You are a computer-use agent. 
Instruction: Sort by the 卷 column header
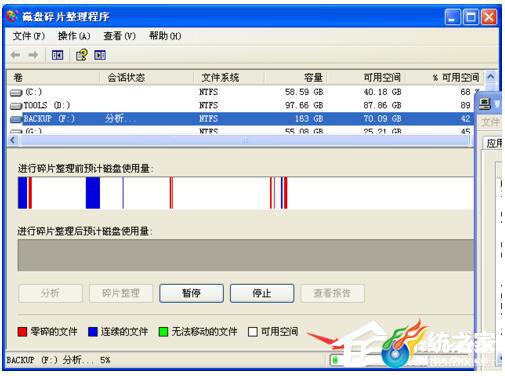tap(53, 78)
